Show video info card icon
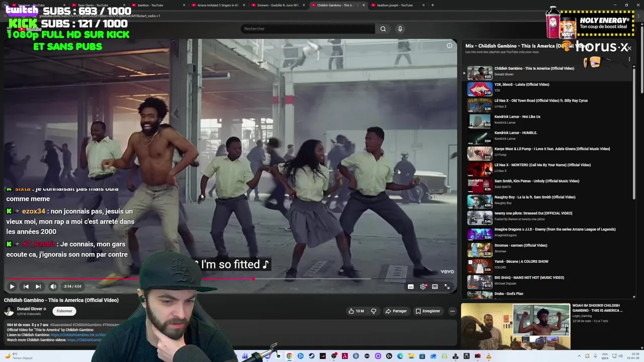644x362 pixels. pyautogui.click(x=449, y=46)
